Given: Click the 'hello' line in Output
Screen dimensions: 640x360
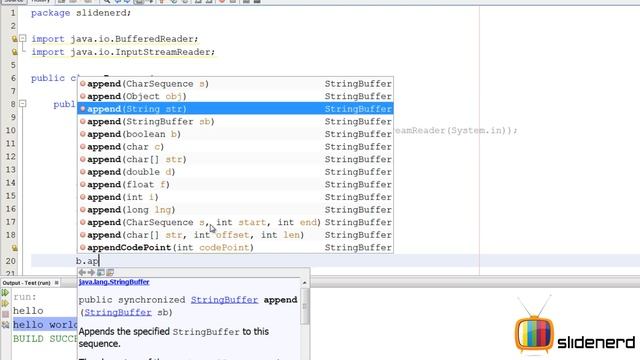Looking at the screenshot, I should (x=28, y=311).
